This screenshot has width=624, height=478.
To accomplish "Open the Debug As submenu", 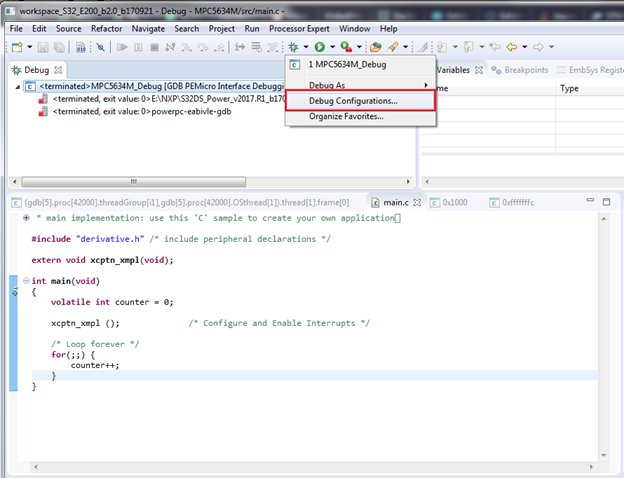I will 361,85.
